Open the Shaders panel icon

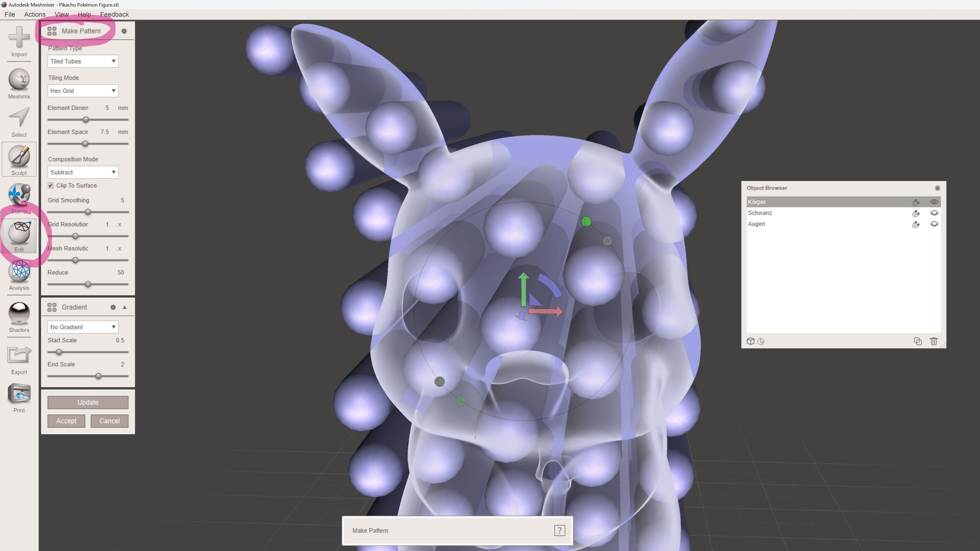[19, 314]
